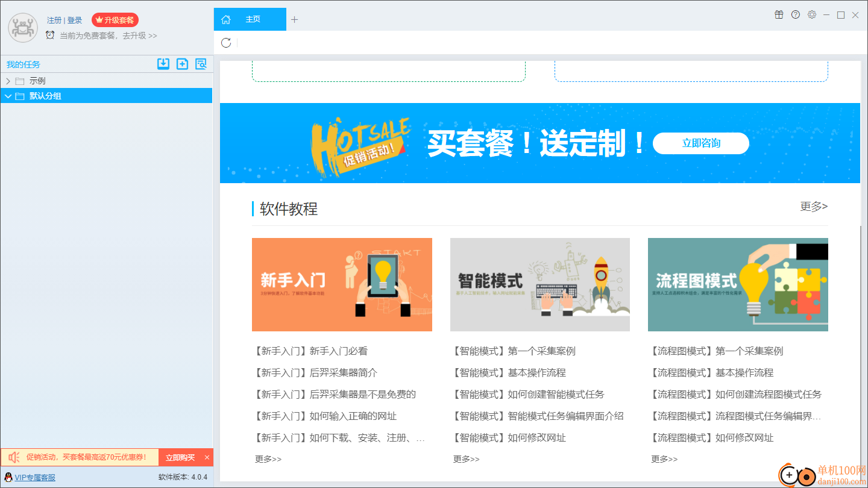Click the home icon on main tab
Image resolution: width=868 pixels, height=488 pixels.
[226, 19]
